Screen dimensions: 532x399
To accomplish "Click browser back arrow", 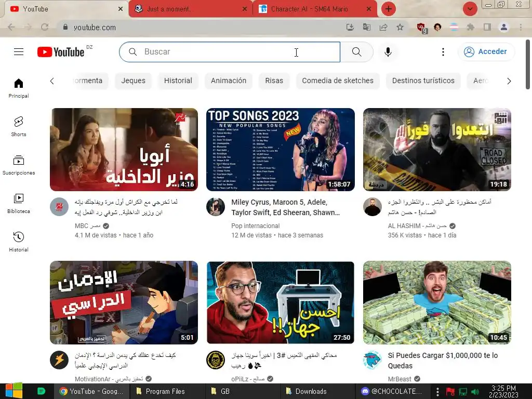I will coord(11,27).
